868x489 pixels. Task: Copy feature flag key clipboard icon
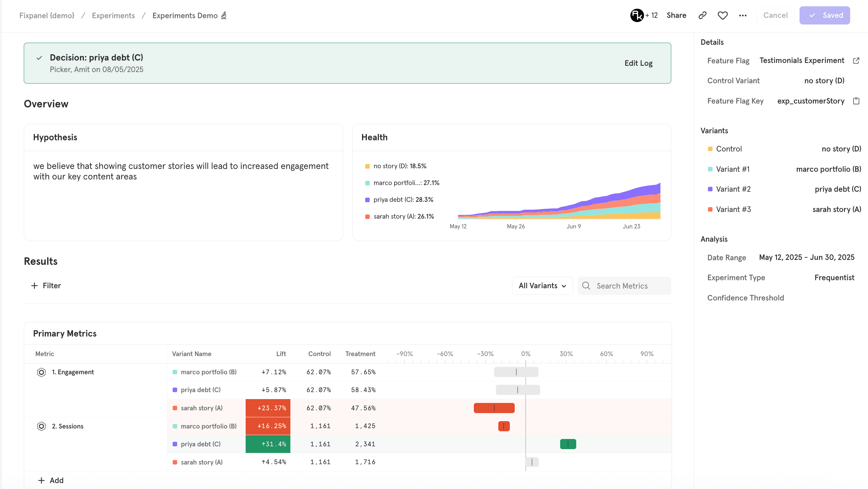pyautogui.click(x=856, y=101)
